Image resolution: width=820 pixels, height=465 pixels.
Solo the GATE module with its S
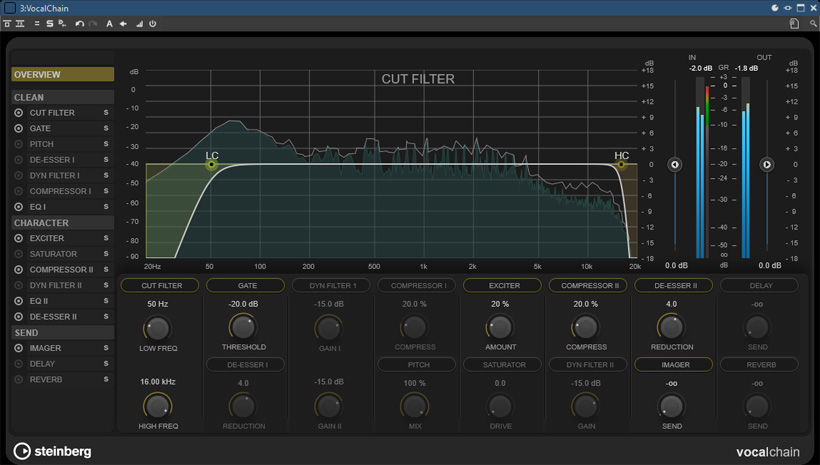[x=106, y=128]
